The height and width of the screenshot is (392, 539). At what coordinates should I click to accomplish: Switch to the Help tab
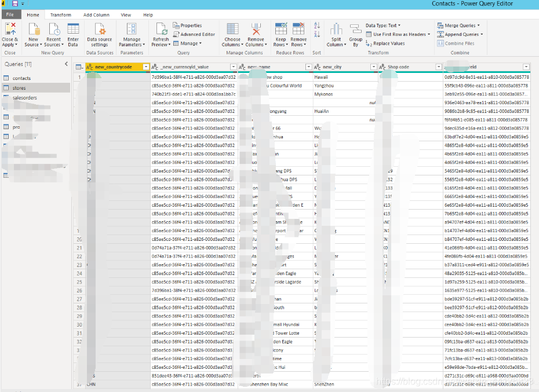point(148,15)
